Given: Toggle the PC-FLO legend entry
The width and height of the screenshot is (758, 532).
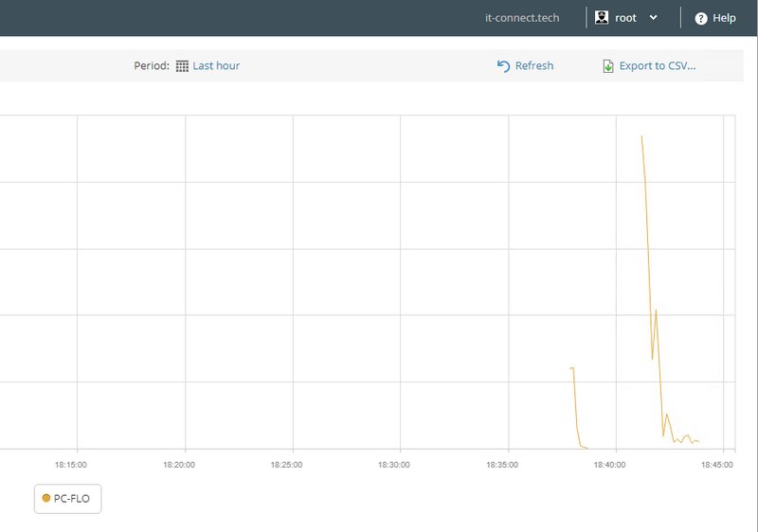Looking at the screenshot, I should (x=67, y=499).
